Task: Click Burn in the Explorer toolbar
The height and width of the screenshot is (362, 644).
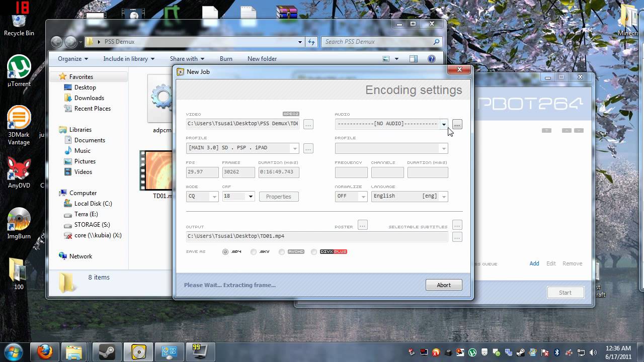Action: (226, 59)
